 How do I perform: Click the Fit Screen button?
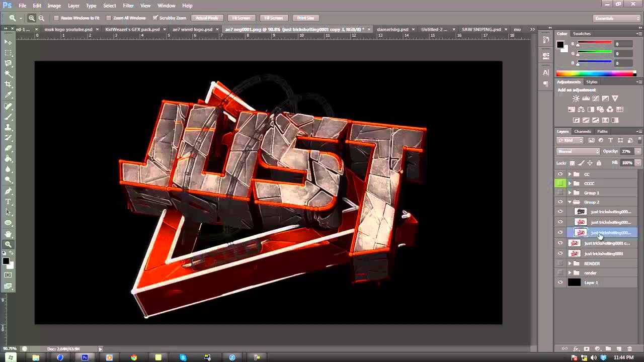pyautogui.click(x=241, y=18)
